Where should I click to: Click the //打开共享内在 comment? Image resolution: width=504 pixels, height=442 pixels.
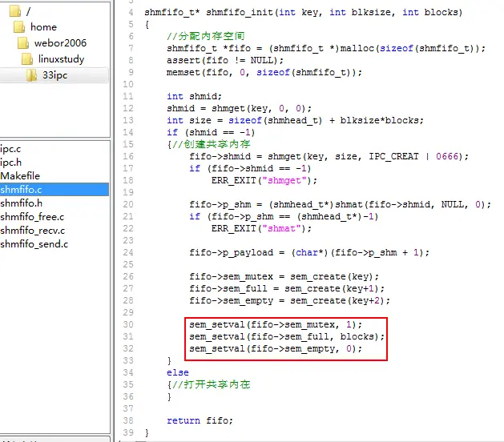point(211,384)
